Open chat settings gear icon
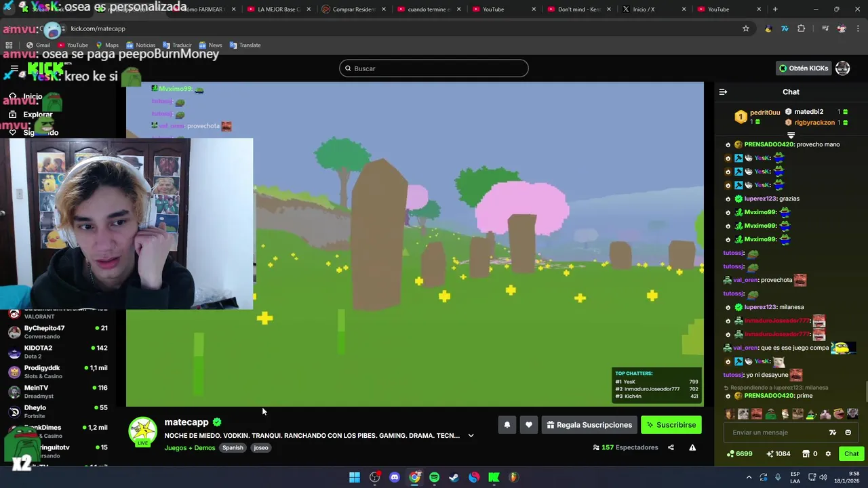868x488 pixels. (x=828, y=454)
